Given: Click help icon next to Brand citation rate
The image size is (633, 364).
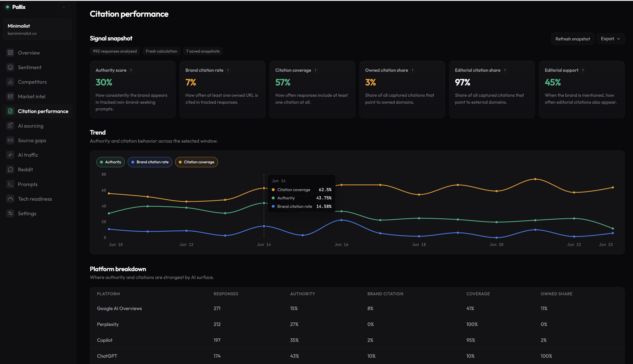Looking at the screenshot, I should pyautogui.click(x=228, y=70).
